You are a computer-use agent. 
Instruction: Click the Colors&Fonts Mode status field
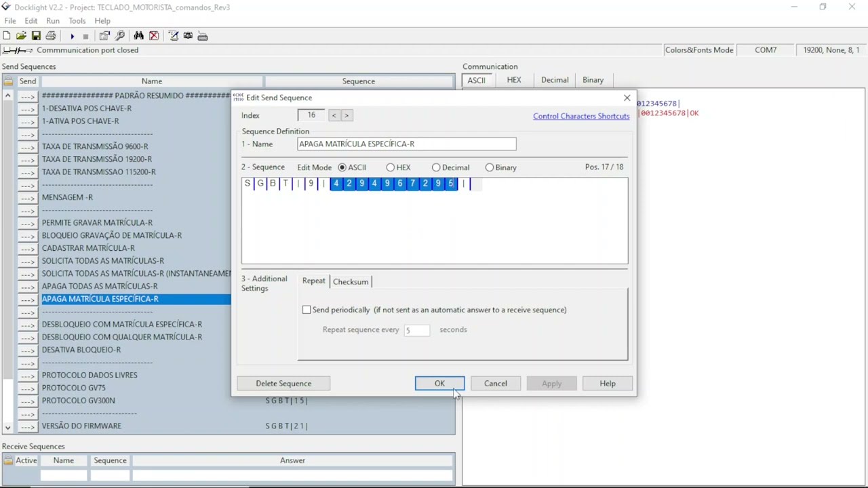pos(699,50)
